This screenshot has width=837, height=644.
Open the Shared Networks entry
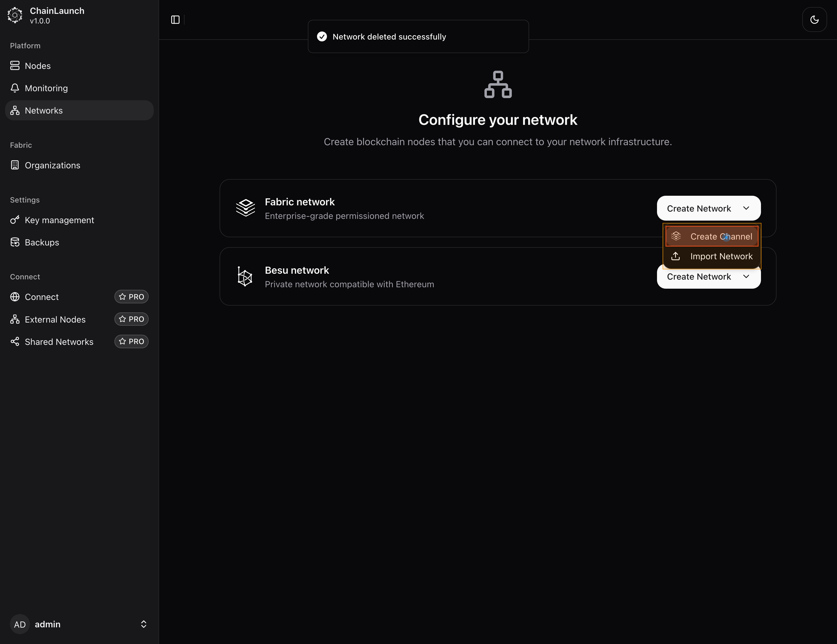click(59, 342)
